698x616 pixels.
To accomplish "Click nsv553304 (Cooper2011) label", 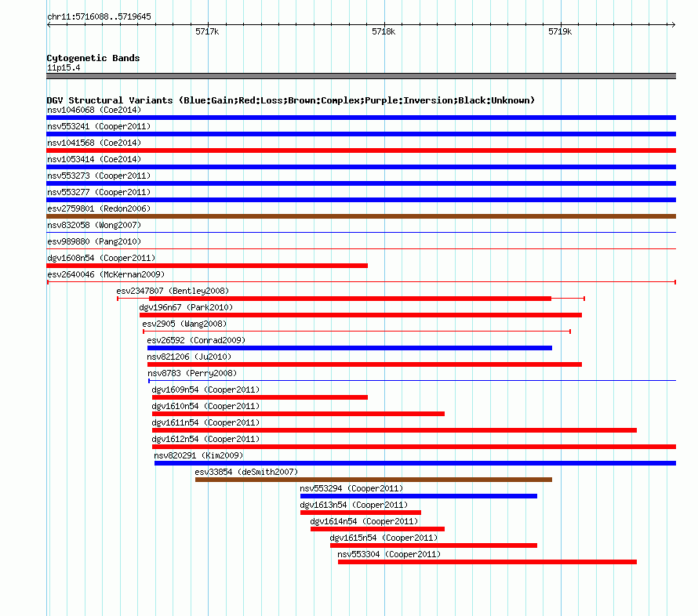I will (389, 554).
